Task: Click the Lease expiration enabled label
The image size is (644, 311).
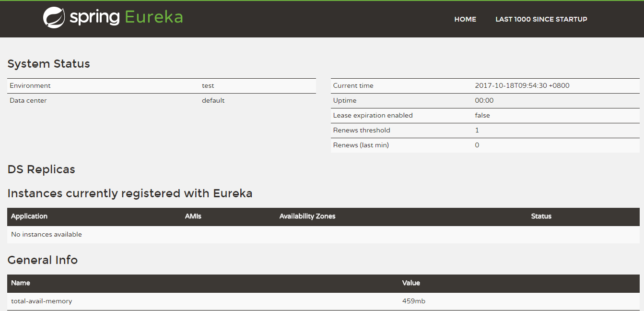Action: 373,115
